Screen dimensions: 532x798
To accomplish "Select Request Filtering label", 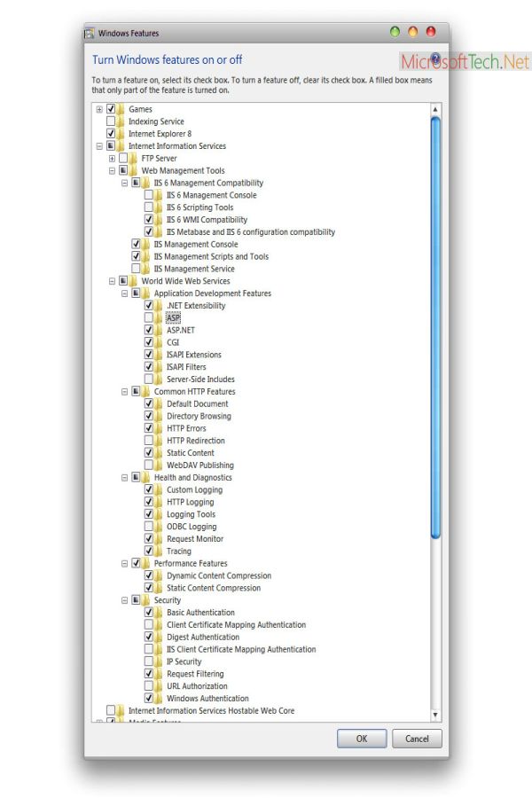I will [195, 673].
